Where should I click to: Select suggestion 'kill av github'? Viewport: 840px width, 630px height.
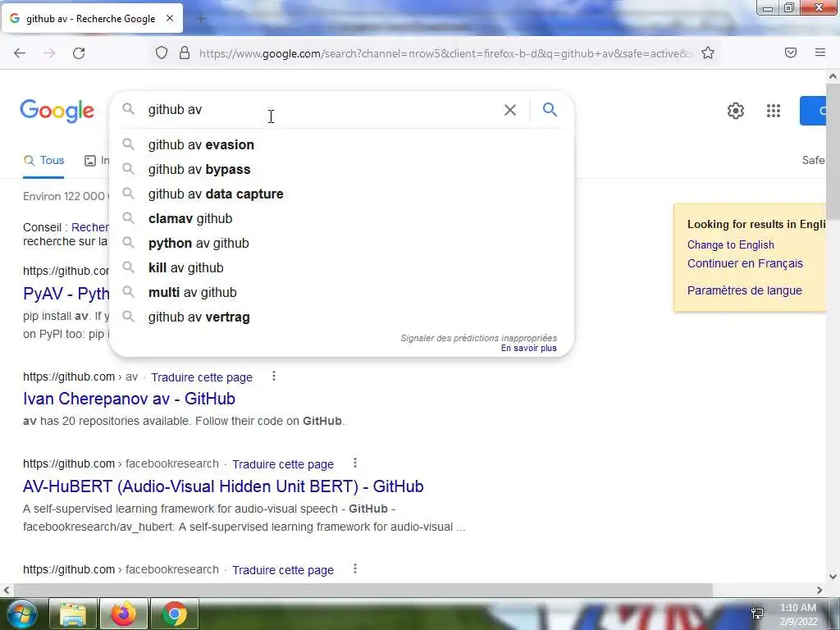(342, 268)
